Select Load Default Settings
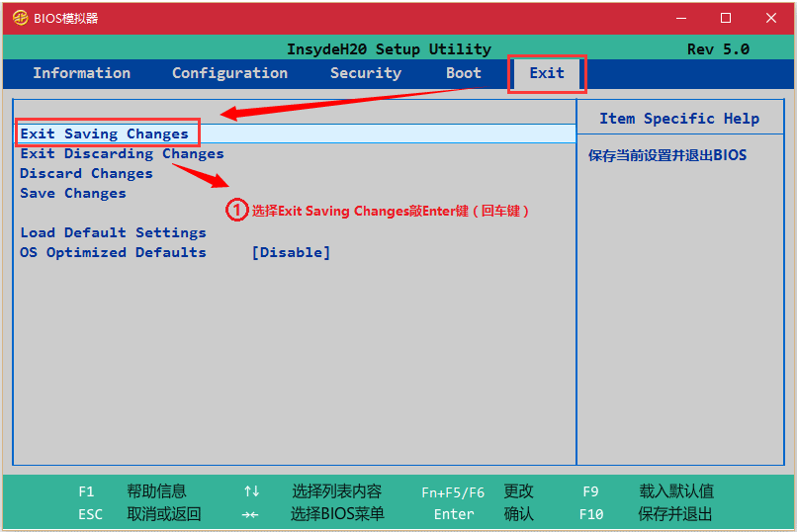 (113, 232)
